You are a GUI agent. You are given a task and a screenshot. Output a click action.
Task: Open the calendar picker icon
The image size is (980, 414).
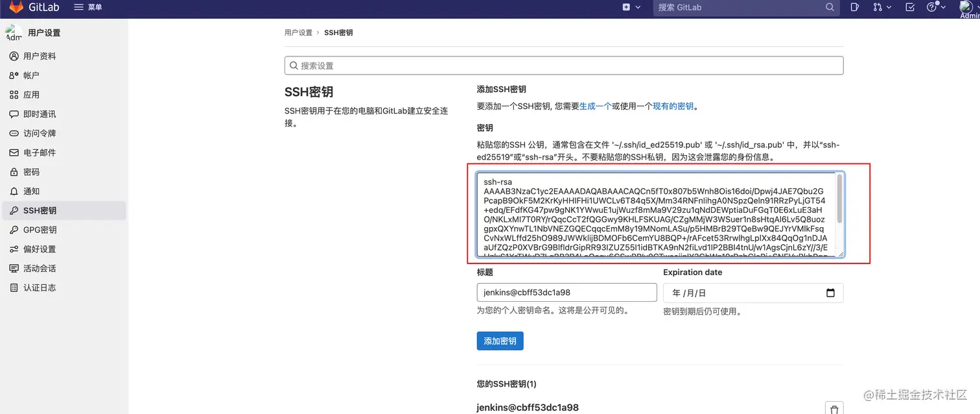tap(830, 293)
